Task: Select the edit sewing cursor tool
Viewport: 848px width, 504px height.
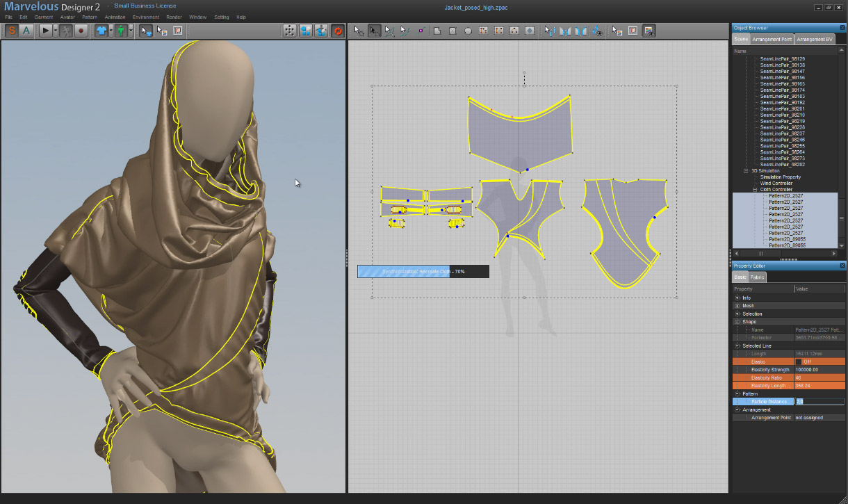Action: 550,31
